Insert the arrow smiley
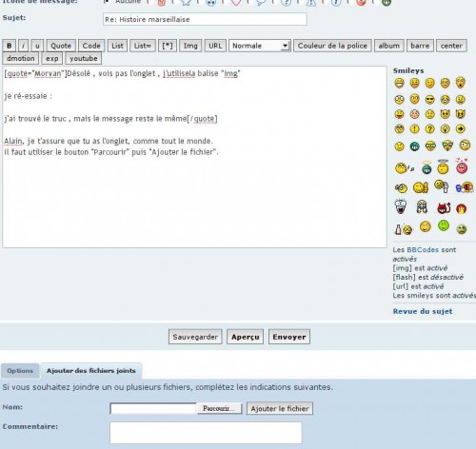 coord(461,129)
